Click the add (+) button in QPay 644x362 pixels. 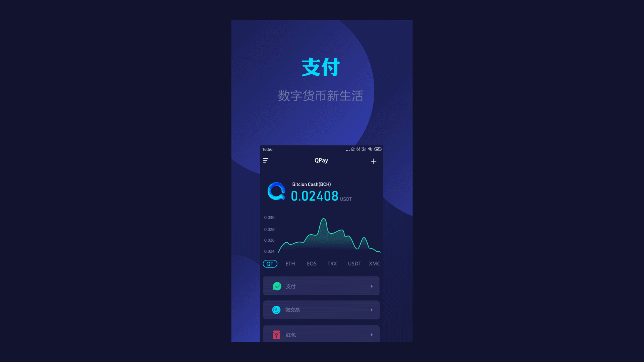[x=374, y=161]
